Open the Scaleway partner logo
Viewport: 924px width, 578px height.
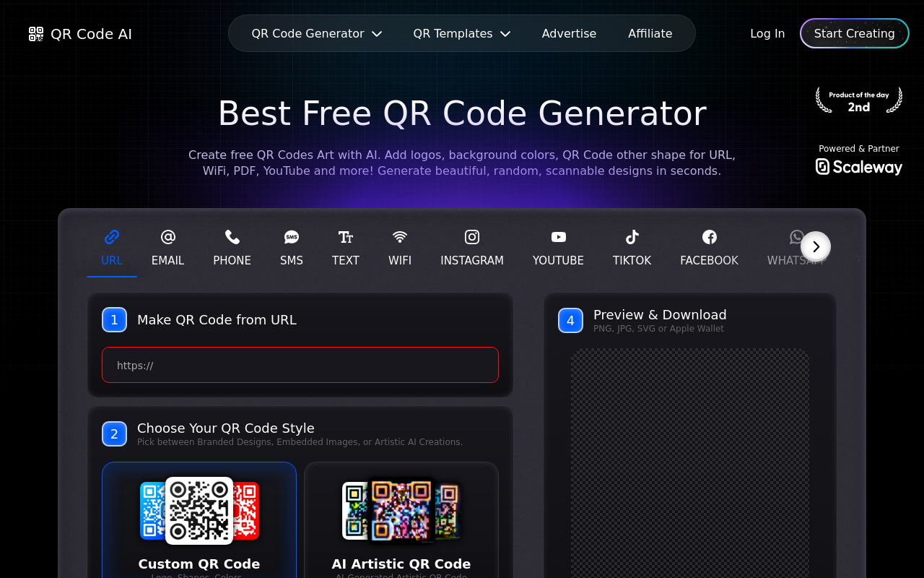(859, 167)
